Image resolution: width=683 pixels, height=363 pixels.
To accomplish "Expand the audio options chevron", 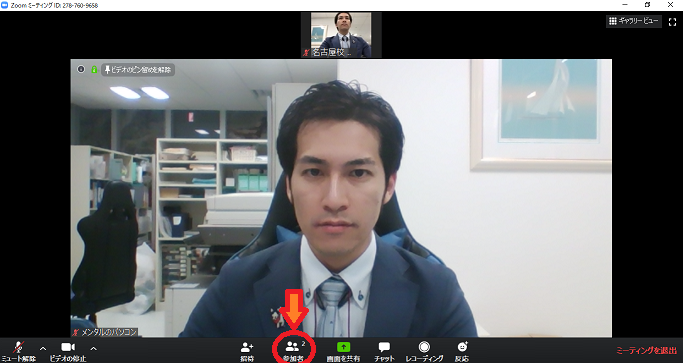I will click(x=43, y=348).
